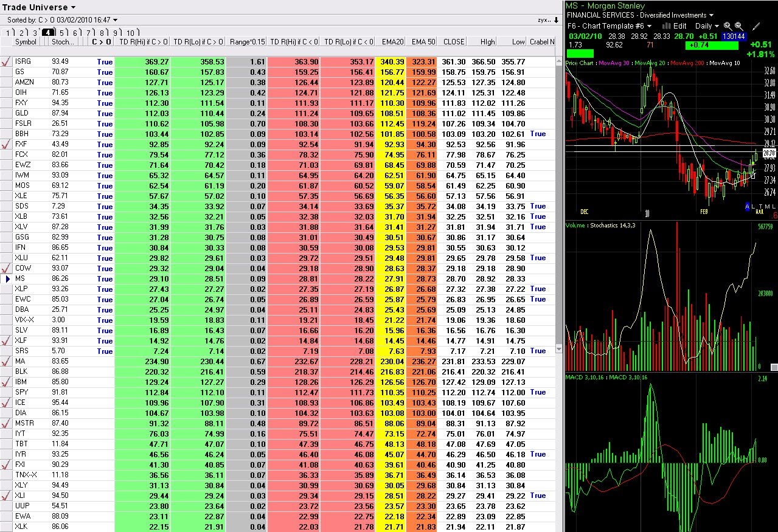778x532 pixels.
Task: Sort by the Crabel N column header
Action: (541, 42)
